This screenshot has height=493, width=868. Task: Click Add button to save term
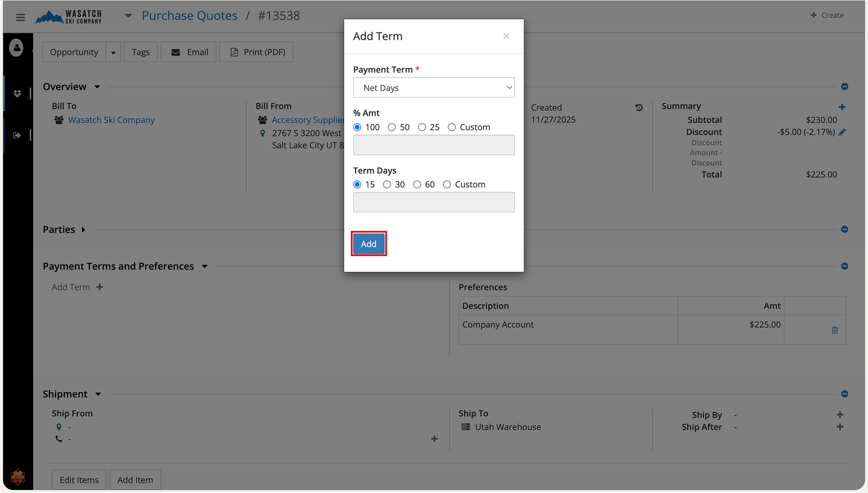pyautogui.click(x=368, y=243)
